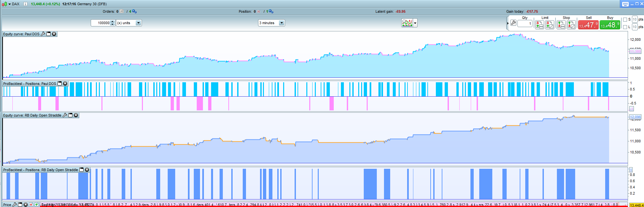
Task: Click the S points input field
Action: pos(635,20)
